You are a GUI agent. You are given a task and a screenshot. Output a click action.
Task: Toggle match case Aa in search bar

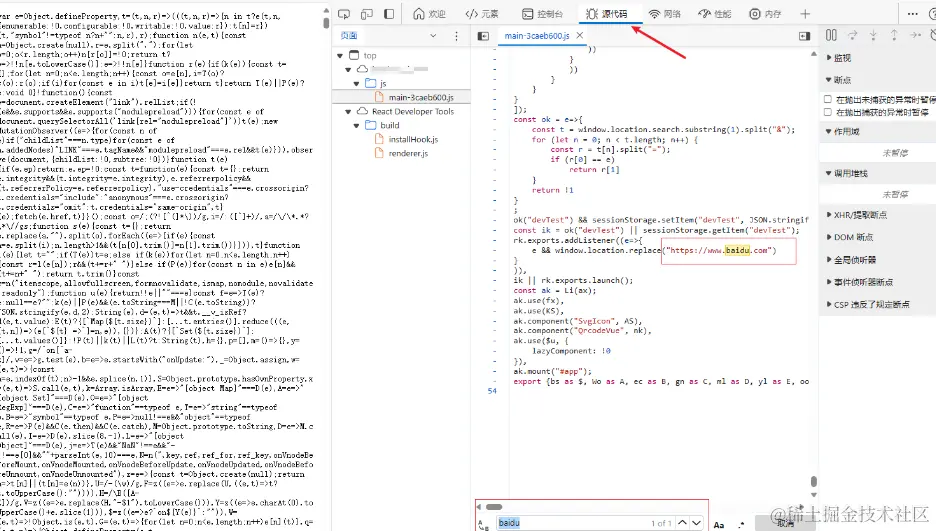point(719,523)
